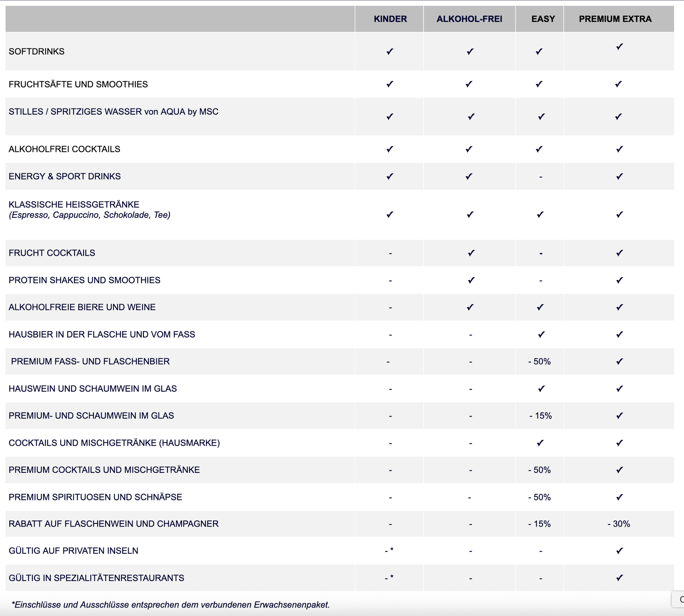Click Energy & Sport Drinks checkmark under Kinder
684x616 pixels.
pos(390,177)
